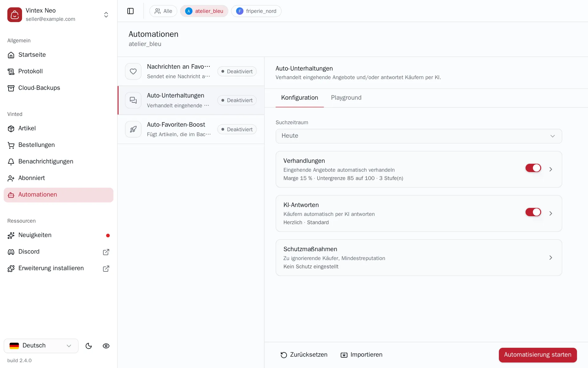Open Abonniert in the sidebar
588x368 pixels.
click(58, 178)
